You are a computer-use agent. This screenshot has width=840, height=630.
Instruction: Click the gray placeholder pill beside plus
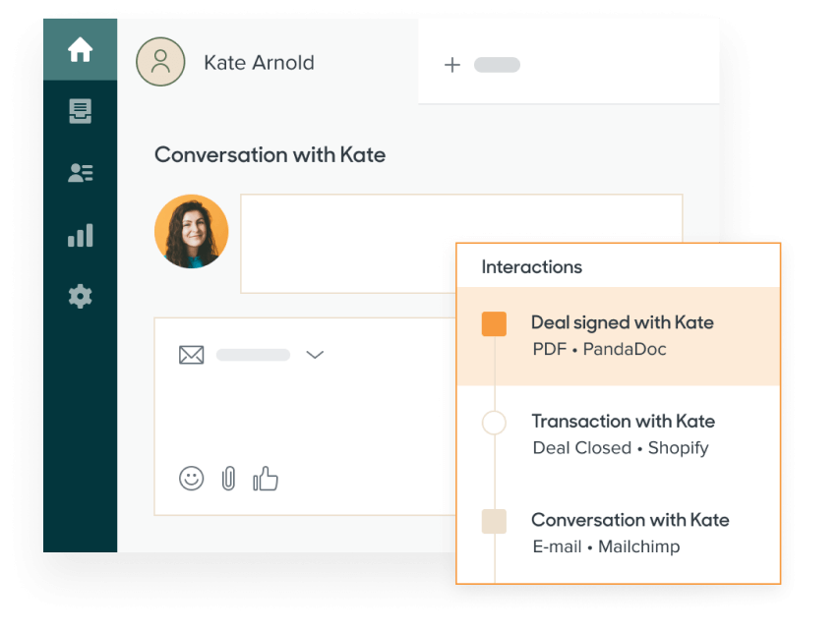point(497,65)
